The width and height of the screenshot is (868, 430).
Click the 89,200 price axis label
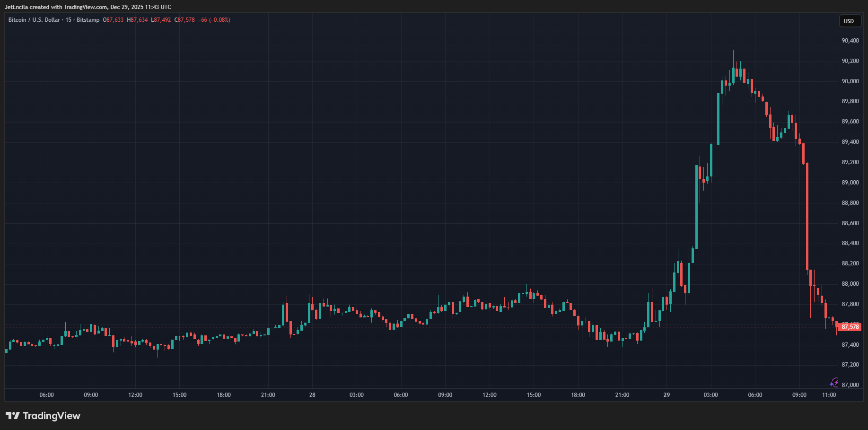pyautogui.click(x=850, y=162)
